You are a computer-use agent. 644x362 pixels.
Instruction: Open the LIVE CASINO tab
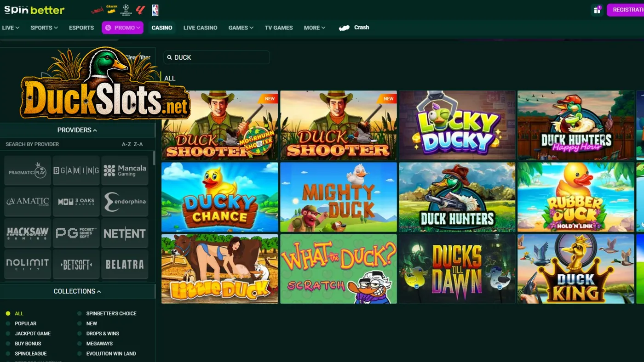click(200, 28)
